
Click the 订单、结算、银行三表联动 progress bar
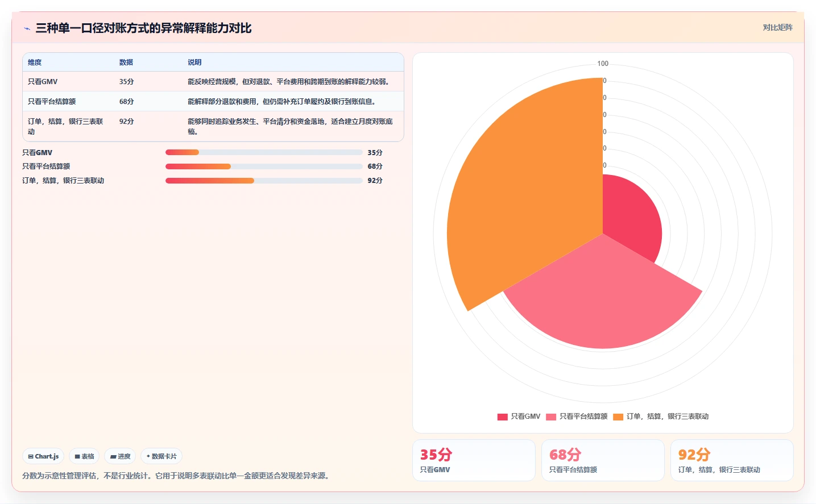click(x=264, y=181)
